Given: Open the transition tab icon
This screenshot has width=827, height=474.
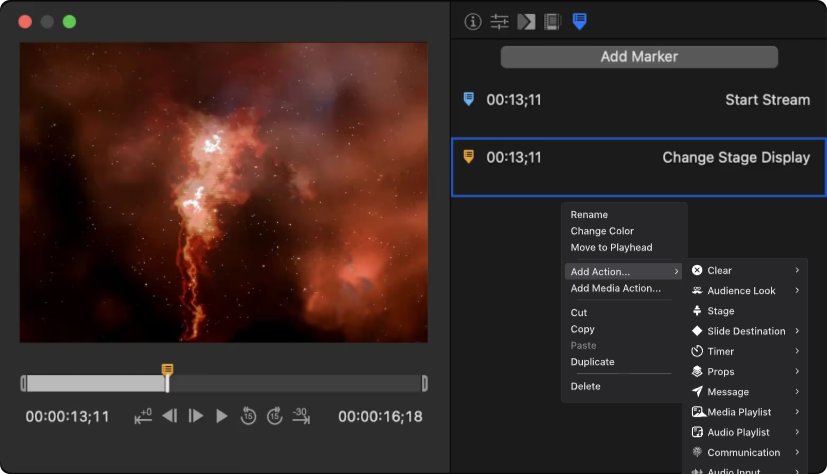Looking at the screenshot, I should click(526, 22).
